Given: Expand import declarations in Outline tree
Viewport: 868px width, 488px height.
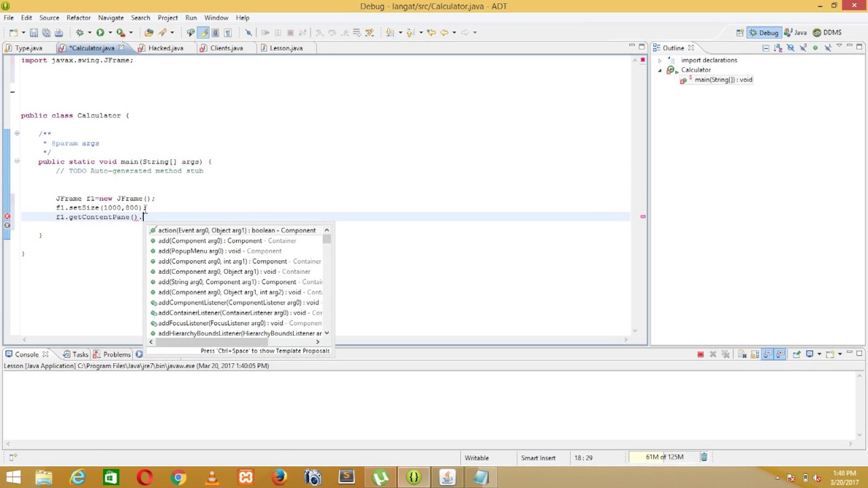Looking at the screenshot, I should click(660, 60).
